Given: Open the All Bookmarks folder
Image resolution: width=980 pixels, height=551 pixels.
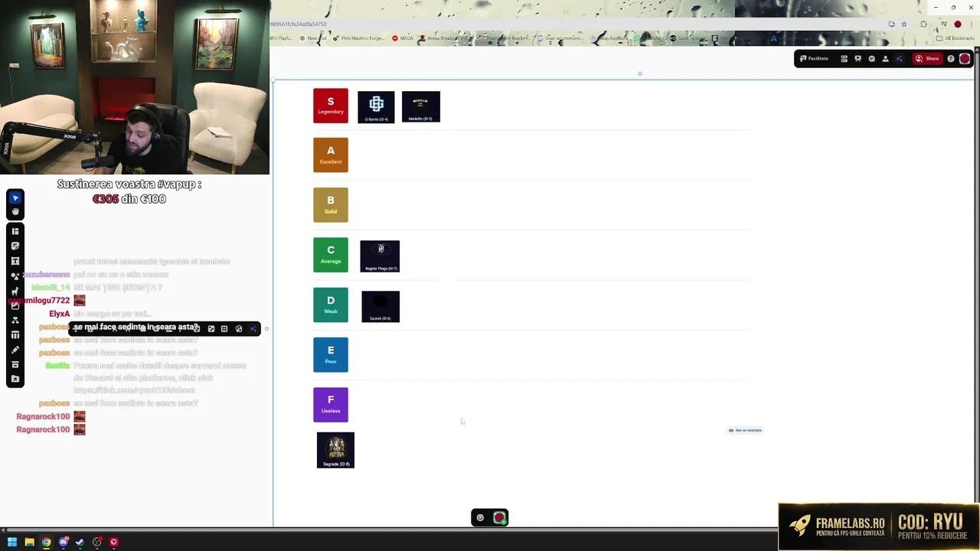Looking at the screenshot, I should pos(956,38).
